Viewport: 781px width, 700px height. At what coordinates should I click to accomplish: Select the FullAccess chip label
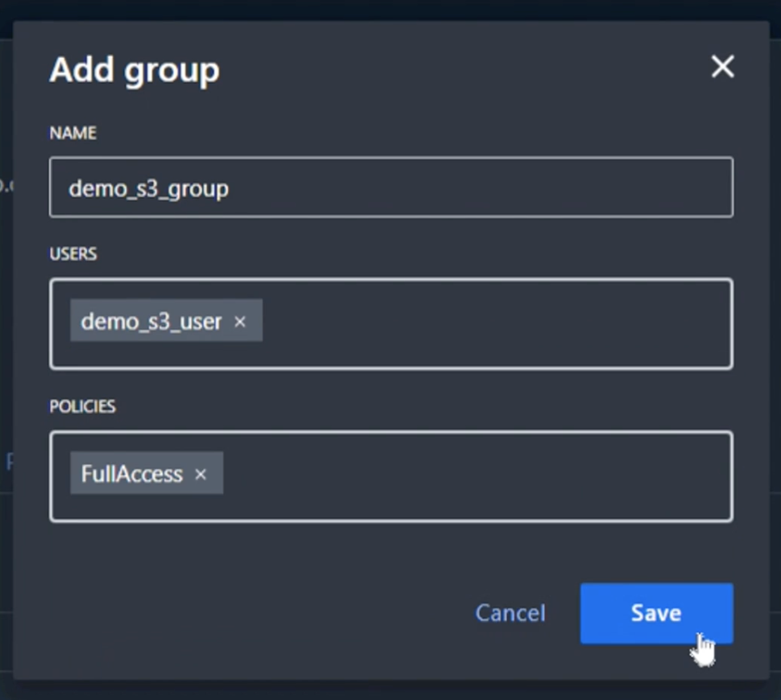click(132, 475)
